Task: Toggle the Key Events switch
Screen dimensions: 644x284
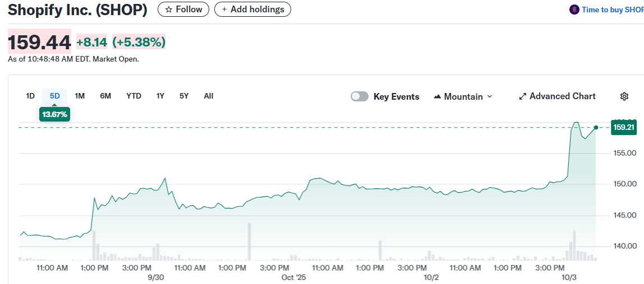Action: pos(360,96)
